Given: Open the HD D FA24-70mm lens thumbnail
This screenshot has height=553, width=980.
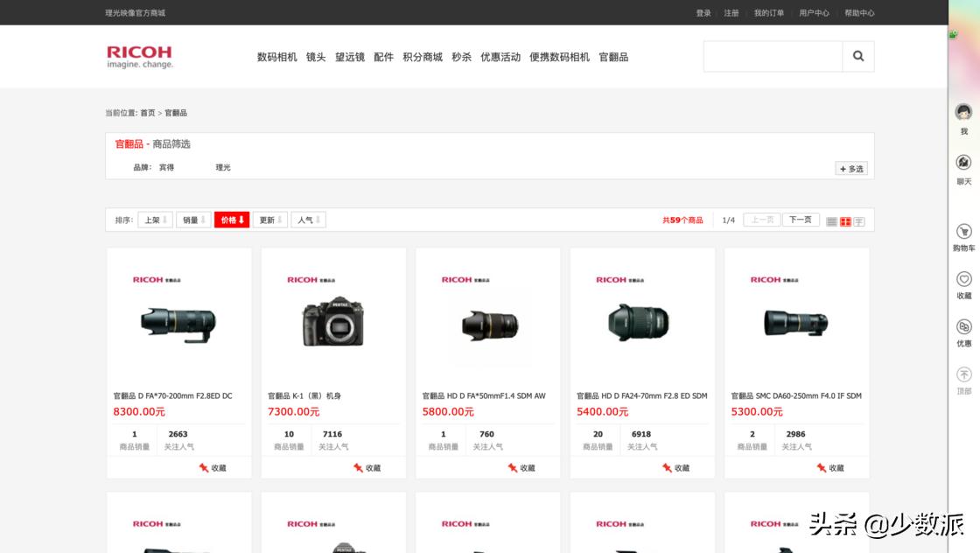Looking at the screenshot, I should 639,322.
